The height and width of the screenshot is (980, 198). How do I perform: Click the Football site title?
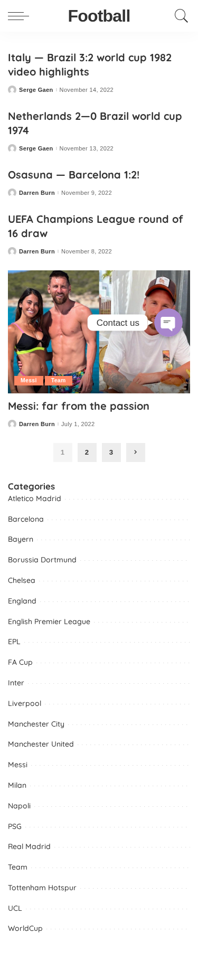(99, 16)
